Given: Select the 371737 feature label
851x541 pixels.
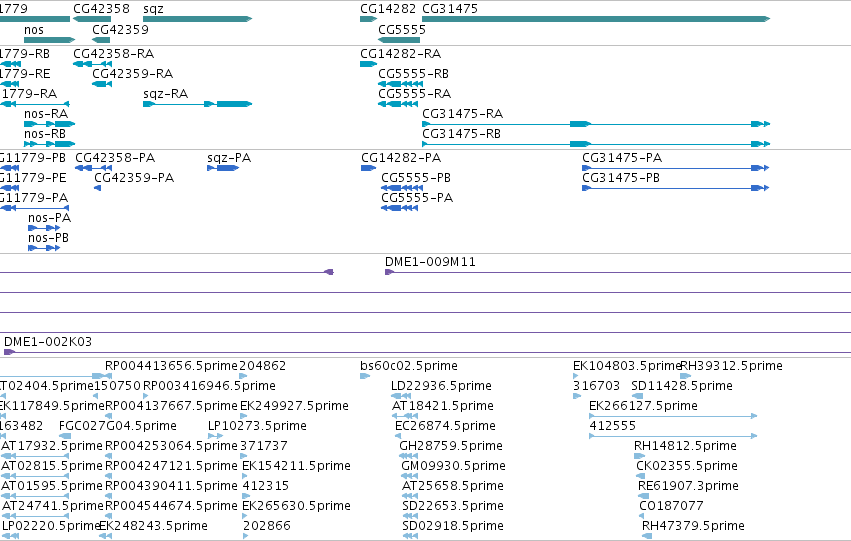Looking at the screenshot, I should [264, 446].
